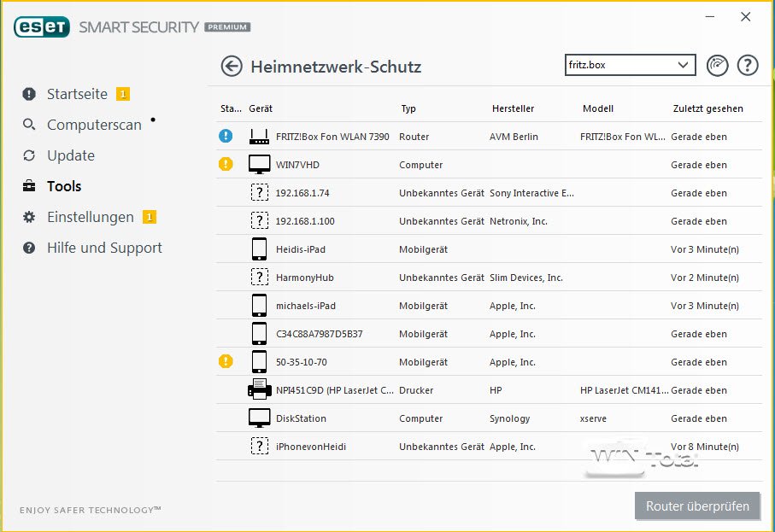Click the Synology manufacturer cell
Viewport: 775px width, 532px height.
point(509,418)
